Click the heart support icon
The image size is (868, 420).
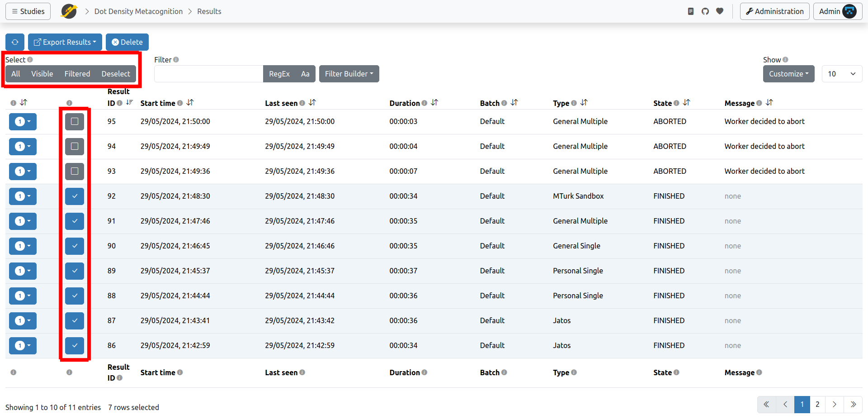(x=720, y=11)
